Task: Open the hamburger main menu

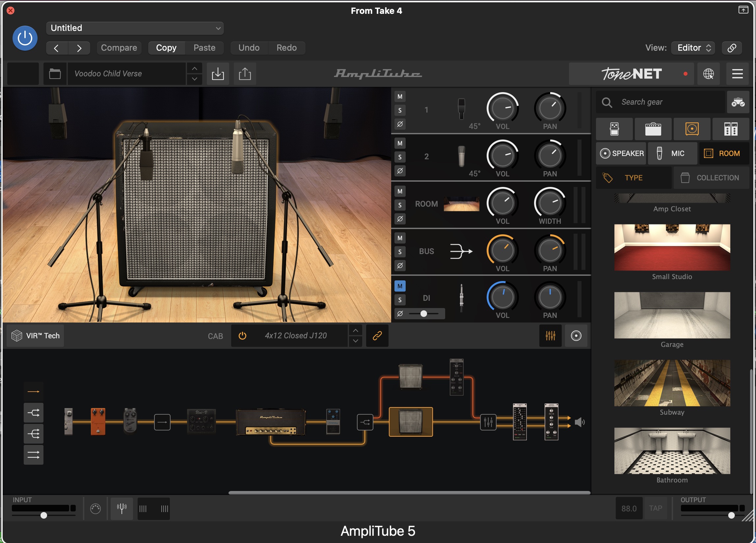Action: [737, 74]
